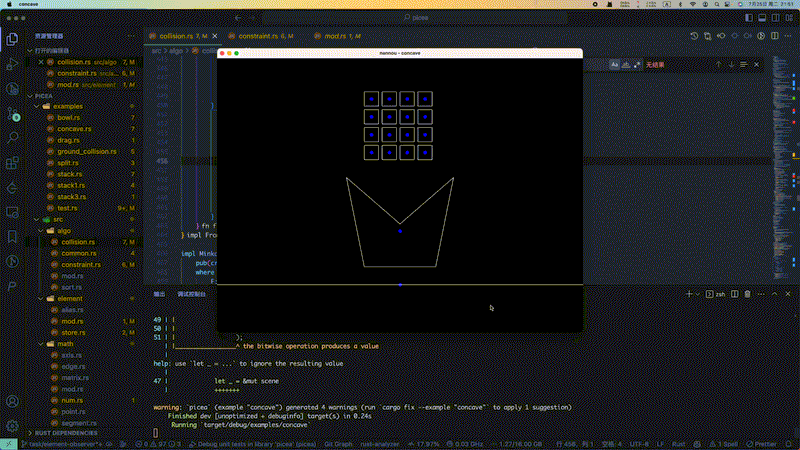Open the Explorer view in activity bar
The height and width of the screenshot is (450, 800).
click(12, 39)
